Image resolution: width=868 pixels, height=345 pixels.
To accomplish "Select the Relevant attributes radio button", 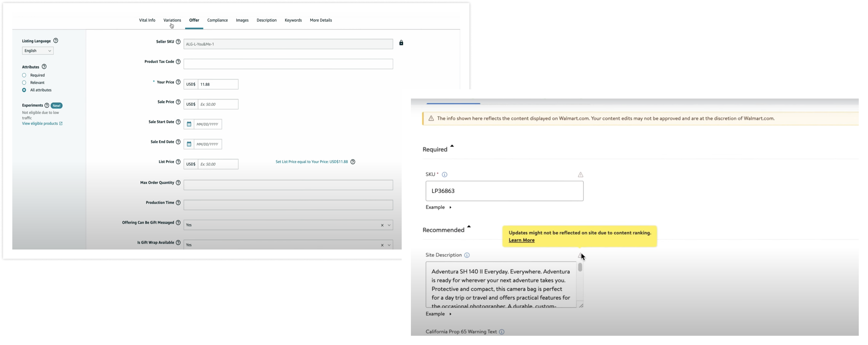I will [x=24, y=83].
